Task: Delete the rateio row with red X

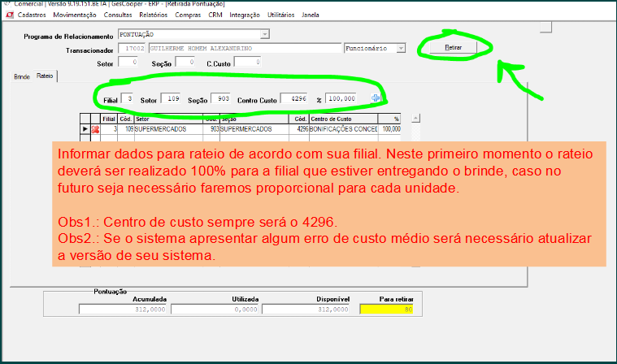Action: (95, 129)
